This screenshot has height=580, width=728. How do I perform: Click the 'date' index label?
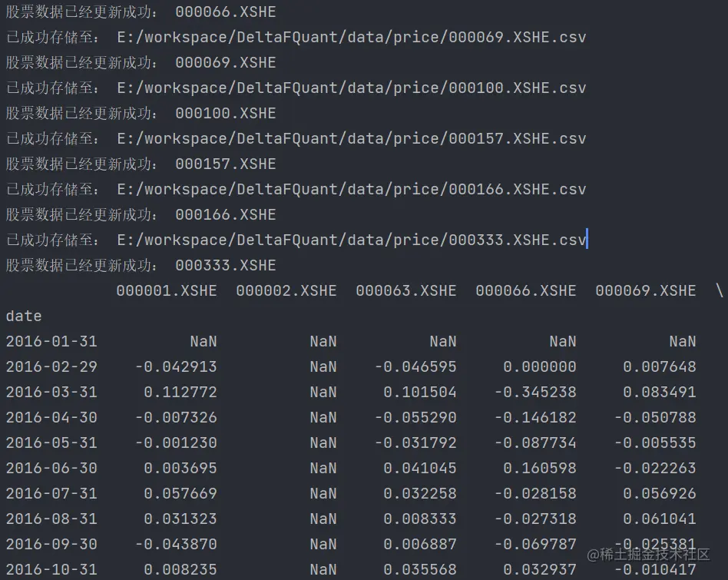(x=24, y=317)
